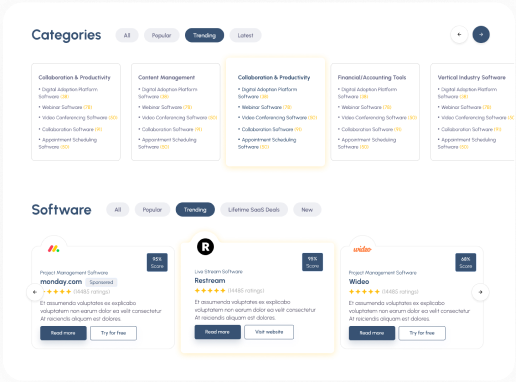Click the Sponsored tag on monday.com

point(101,282)
